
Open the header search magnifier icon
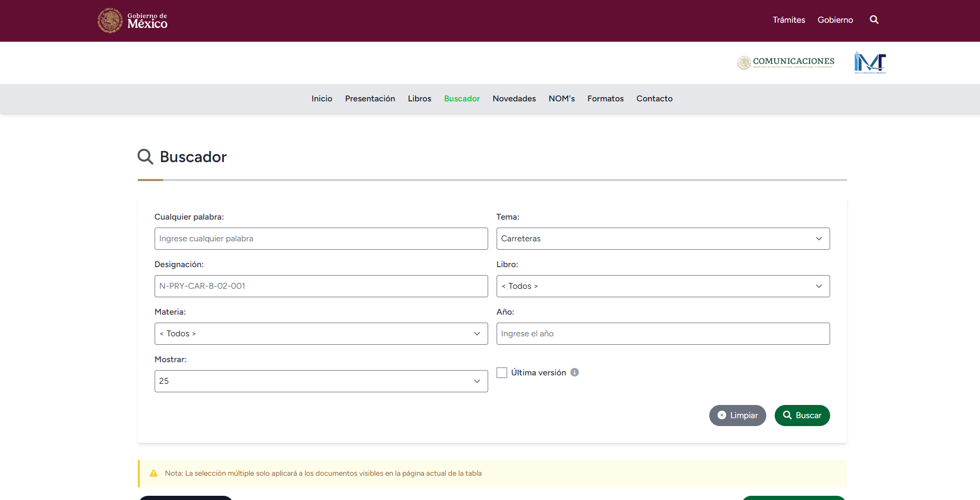click(x=874, y=20)
